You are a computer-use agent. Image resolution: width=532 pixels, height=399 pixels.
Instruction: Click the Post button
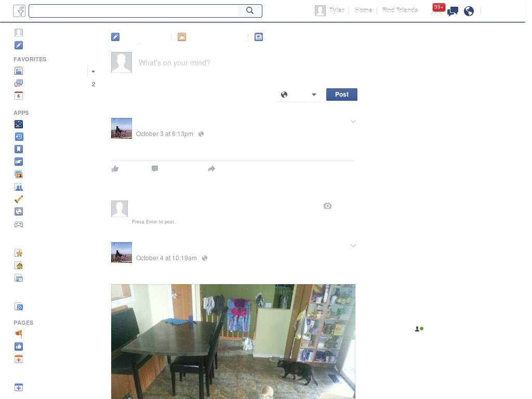(341, 94)
